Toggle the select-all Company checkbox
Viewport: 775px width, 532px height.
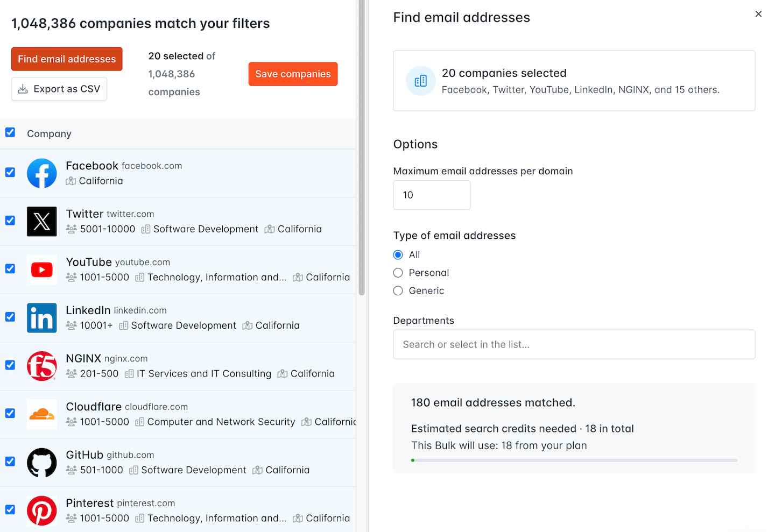(x=10, y=132)
